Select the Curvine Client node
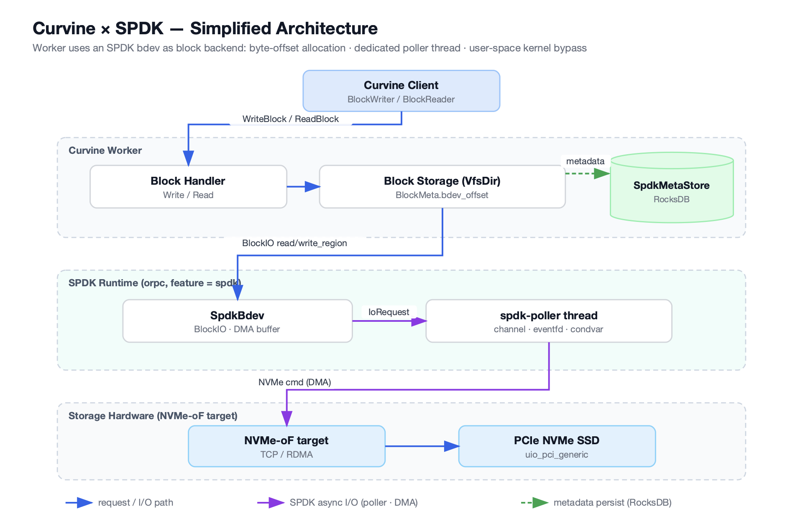This screenshot has height=532, width=803. tap(401, 91)
